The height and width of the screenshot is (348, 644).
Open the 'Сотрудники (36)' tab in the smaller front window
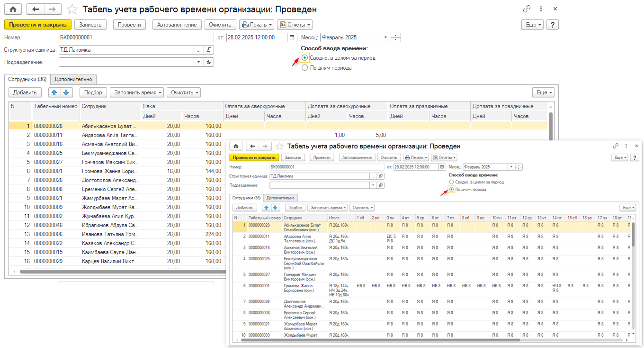[245, 198]
